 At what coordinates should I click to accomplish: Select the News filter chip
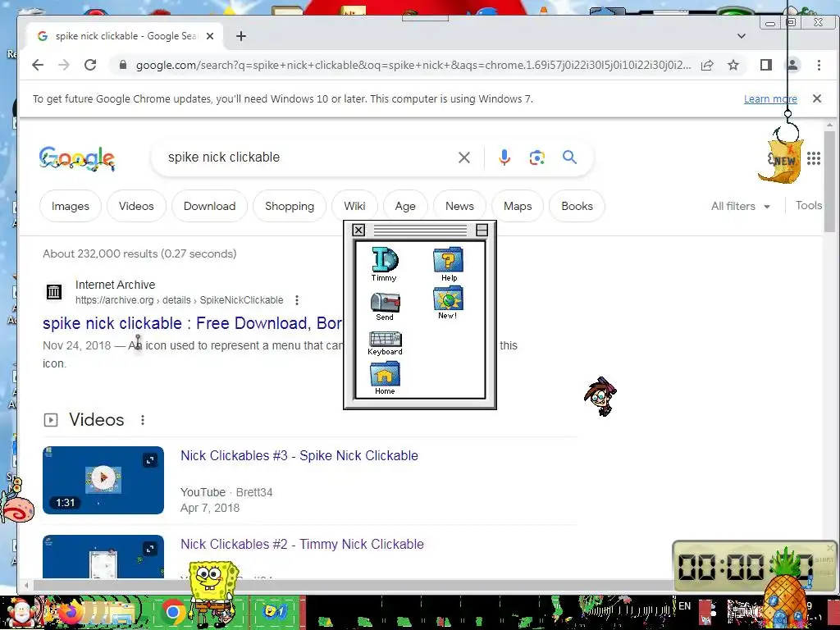[459, 206]
